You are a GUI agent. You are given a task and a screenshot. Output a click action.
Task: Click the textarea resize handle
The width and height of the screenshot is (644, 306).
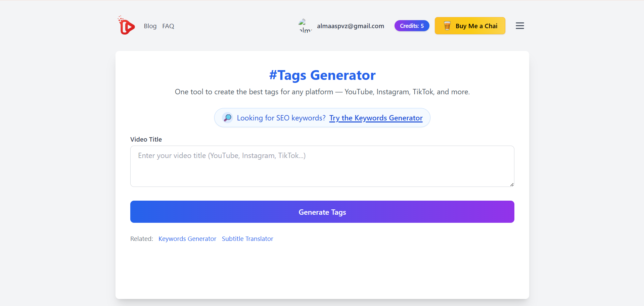(512, 184)
